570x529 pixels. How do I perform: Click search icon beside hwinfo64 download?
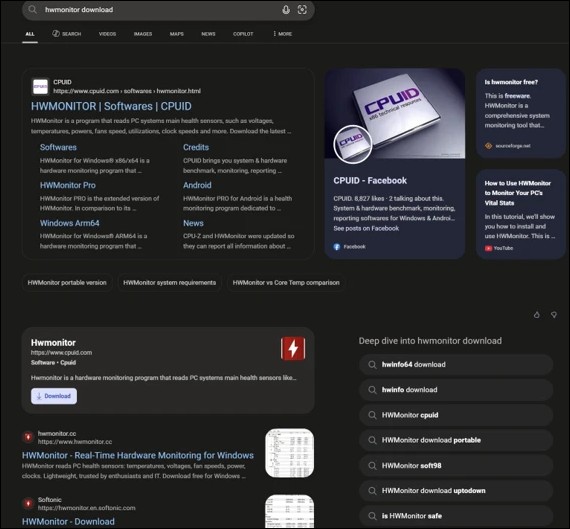pos(372,365)
